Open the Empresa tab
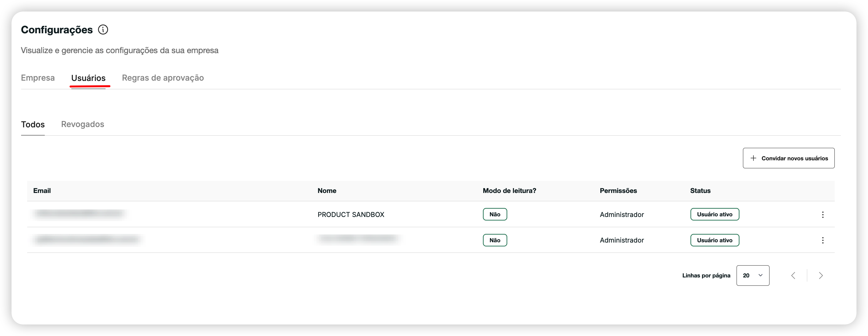The height and width of the screenshot is (336, 868). (x=38, y=78)
